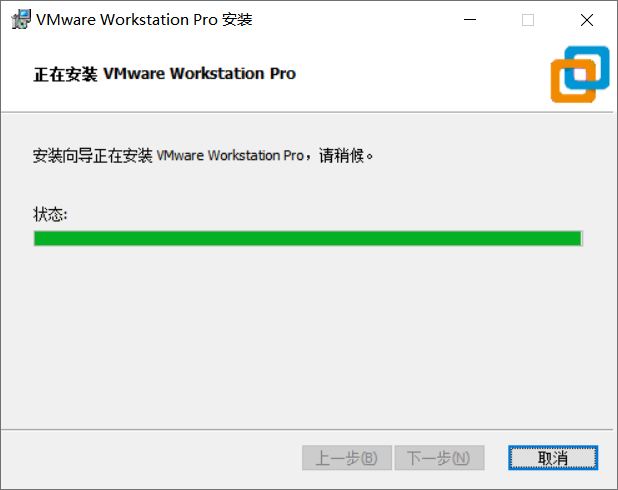Image resolution: width=618 pixels, height=490 pixels.
Task: Minimize the VMware installer window
Action: 469,20
